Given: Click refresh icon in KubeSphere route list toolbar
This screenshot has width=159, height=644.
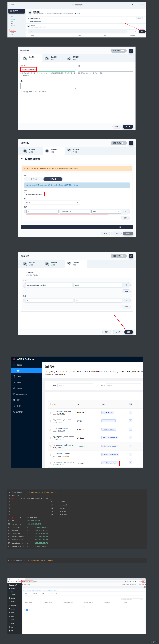Looking at the screenshot, I should pyautogui.click(x=130, y=31).
